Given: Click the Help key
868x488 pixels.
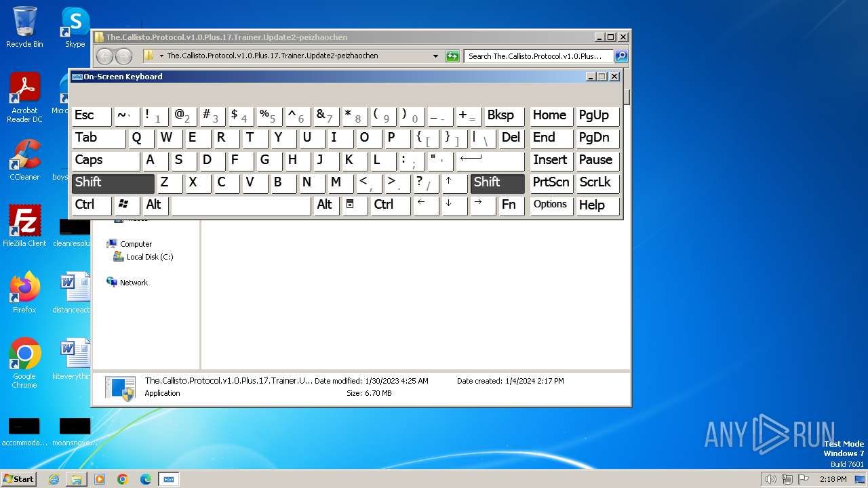Looking at the screenshot, I should 597,205.
